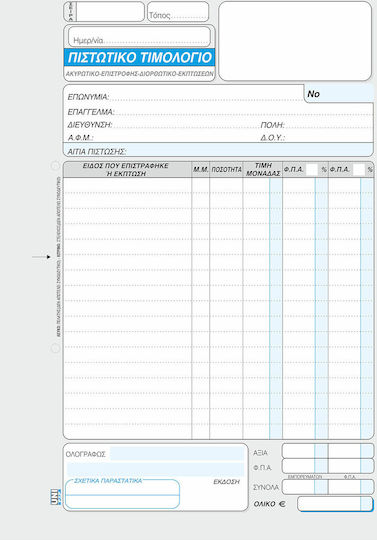377x540 pixels.
Task: Click the ΕΙΔΟΣ ΠΟΥ ΕΠΙΣΤΡΑΦΗΚΕ column header
Action: pyautogui.click(x=126, y=169)
